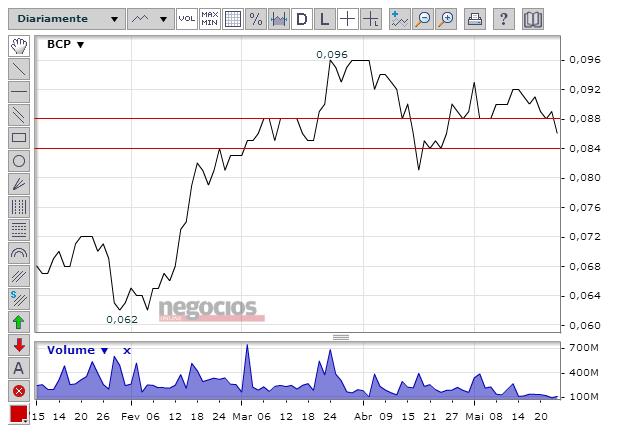The height and width of the screenshot is (433, 640).
Task: Select the vertical grid lines tool
Action: (19, 207)
